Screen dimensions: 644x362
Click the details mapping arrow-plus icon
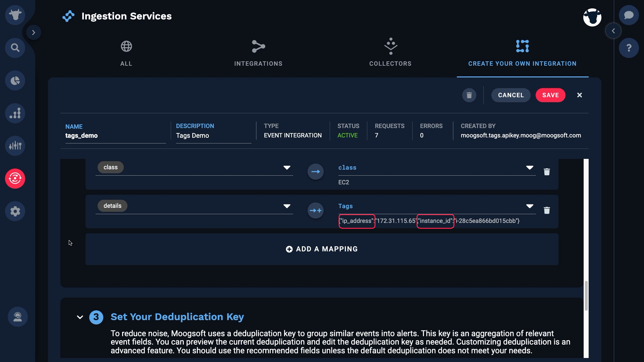pos(316,210)
